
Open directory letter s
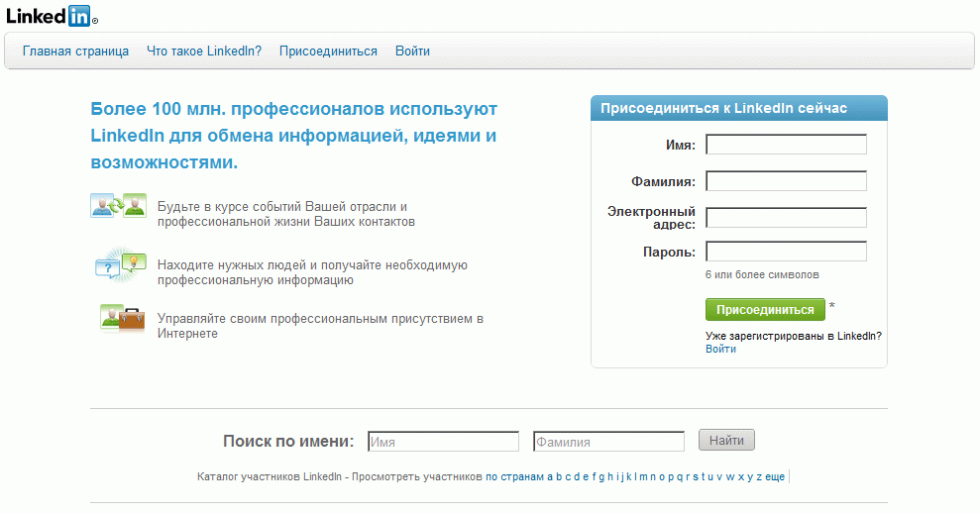(695, 477)
